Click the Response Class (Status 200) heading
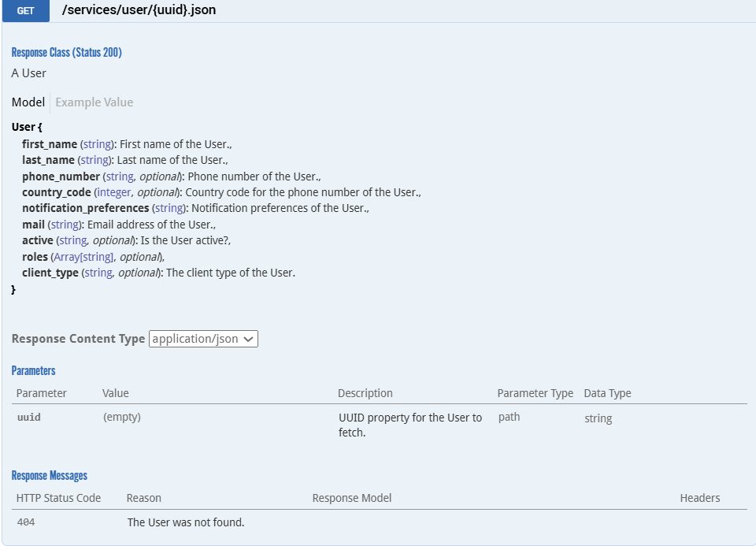Screen dimensions: 756x546 (66, 53)
